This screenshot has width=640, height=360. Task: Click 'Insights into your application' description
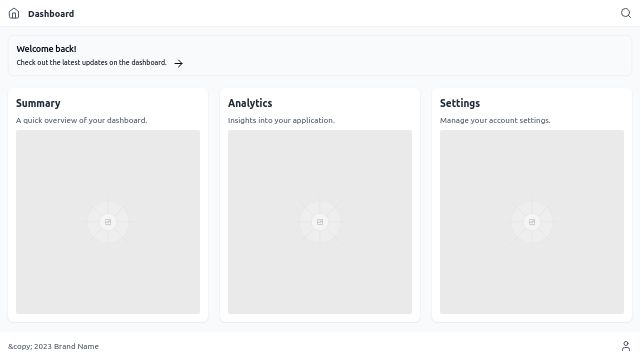coord(281,120)
